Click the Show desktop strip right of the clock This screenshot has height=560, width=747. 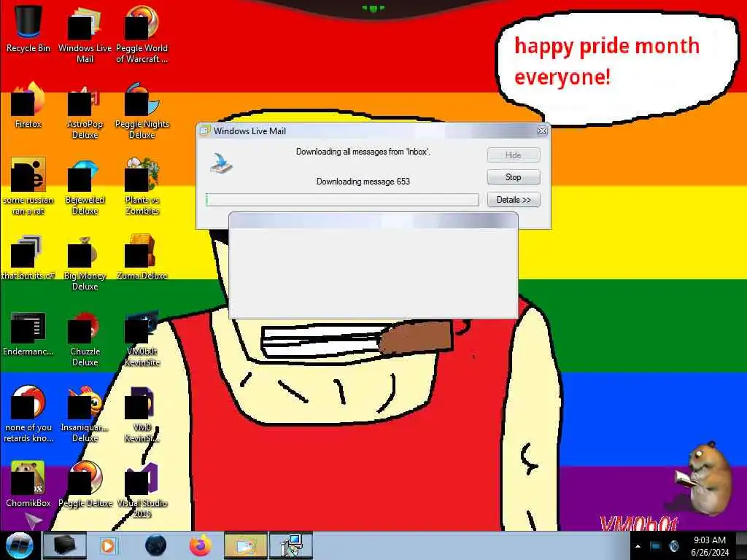(x=742, y=545)
